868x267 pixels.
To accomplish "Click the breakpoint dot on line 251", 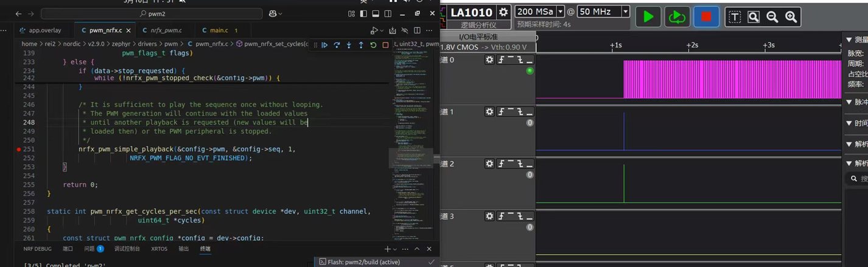I will click(19, 149).
